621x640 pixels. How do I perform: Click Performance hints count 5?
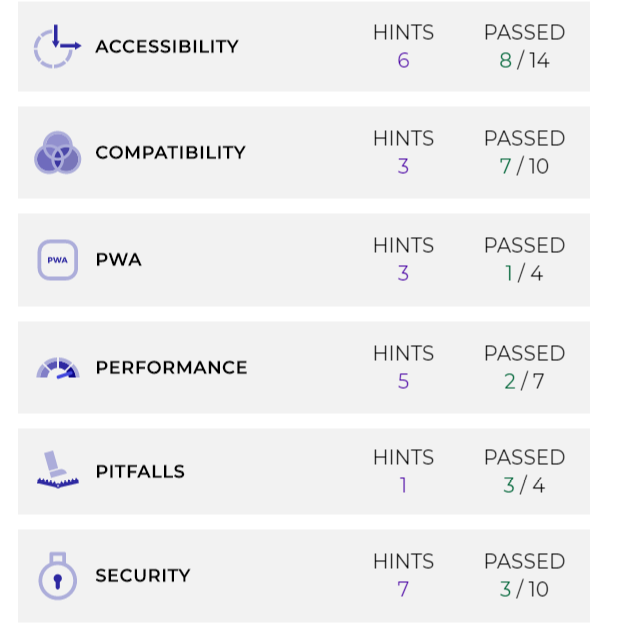403,381
